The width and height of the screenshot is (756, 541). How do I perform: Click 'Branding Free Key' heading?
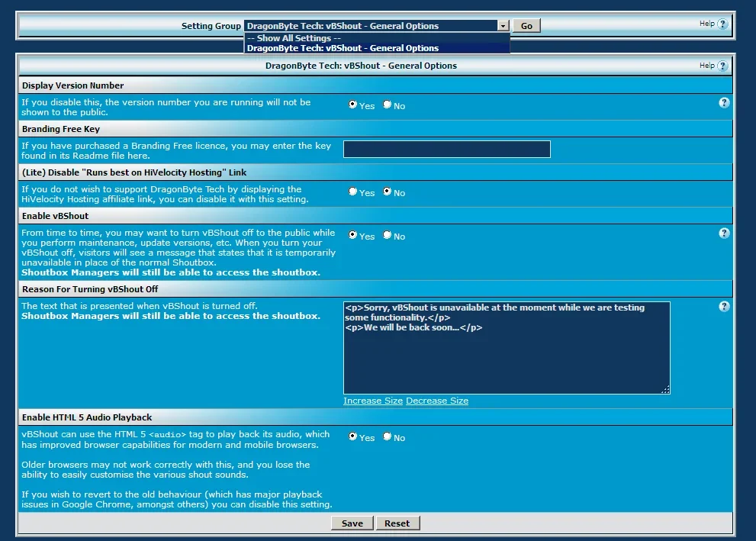61,129
